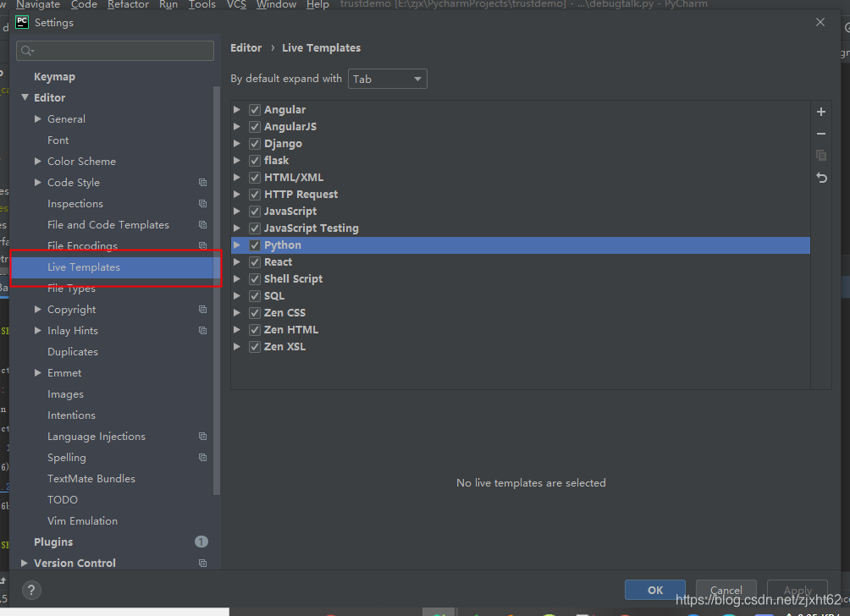Open the Run menu
Image resolution: width=850 pixels, height=616 pixels.
168,5
